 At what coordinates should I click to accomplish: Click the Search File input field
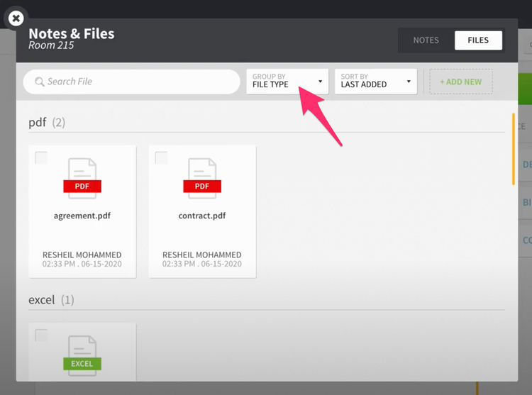pyautogui.click(x=132, y=82)
